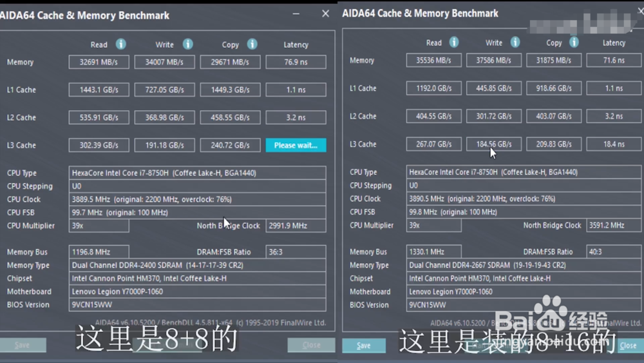Click North Bridge Clock 2991.9 MHz value
The height and width of the screenshot is (363, 644).
(x=296, y=226)
